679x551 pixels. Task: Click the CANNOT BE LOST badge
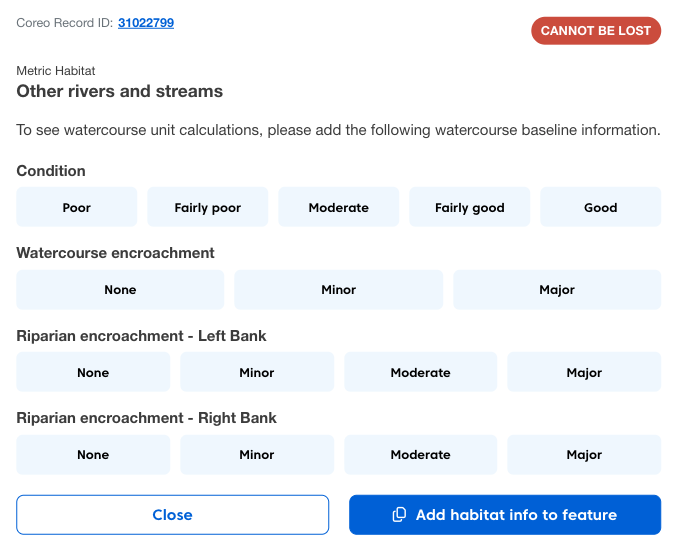click(x=596, y=31)
